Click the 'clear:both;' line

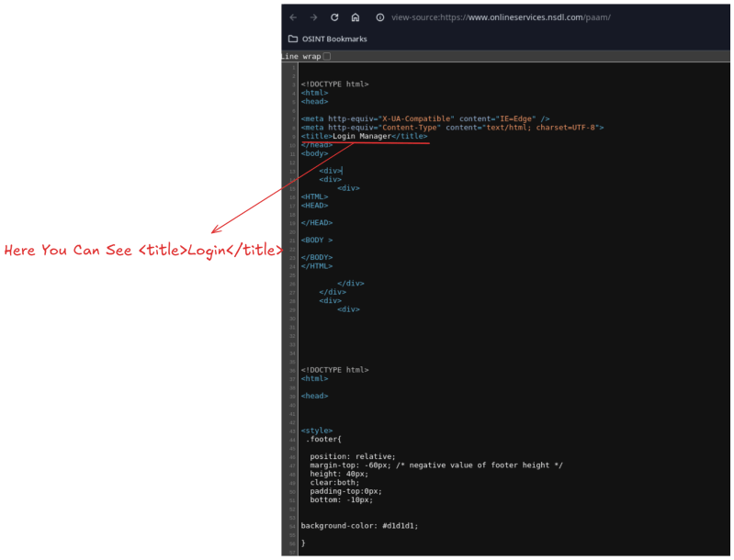pyautogui.click(x=334, y=482)
